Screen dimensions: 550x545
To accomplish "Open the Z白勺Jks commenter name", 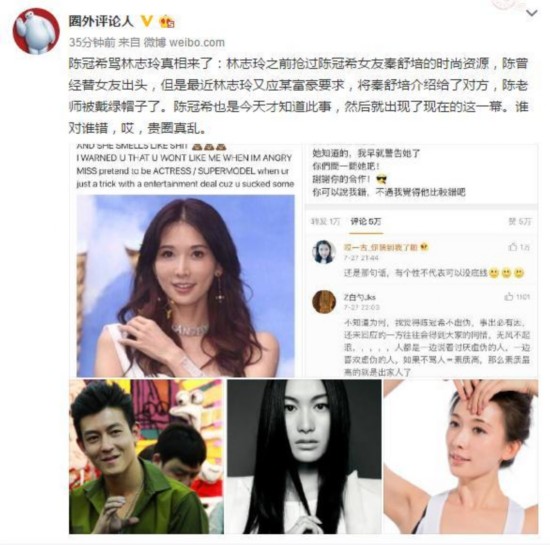I will tap(360, 297).
